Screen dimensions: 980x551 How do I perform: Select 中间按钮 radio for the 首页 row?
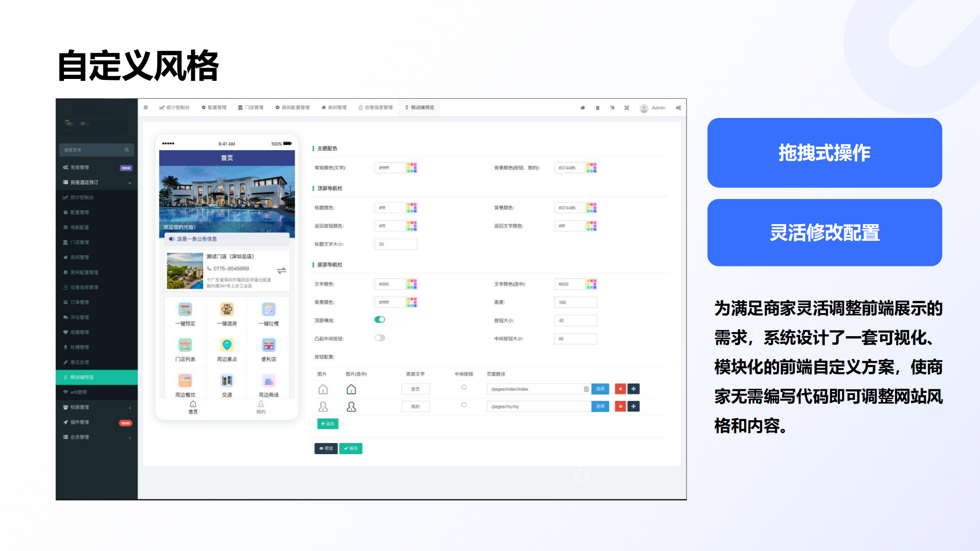tap(464, 388)
